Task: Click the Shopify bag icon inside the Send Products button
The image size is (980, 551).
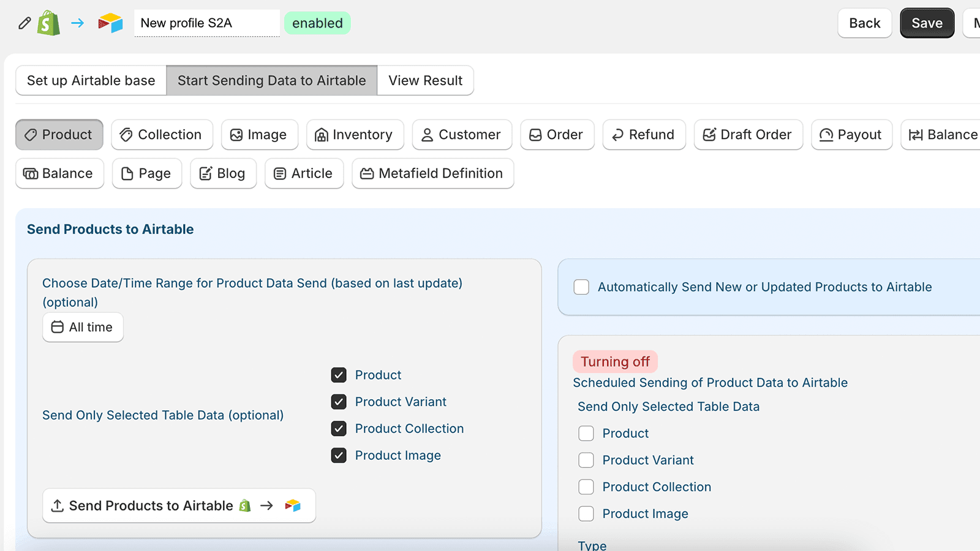Action: click(245, 506)
